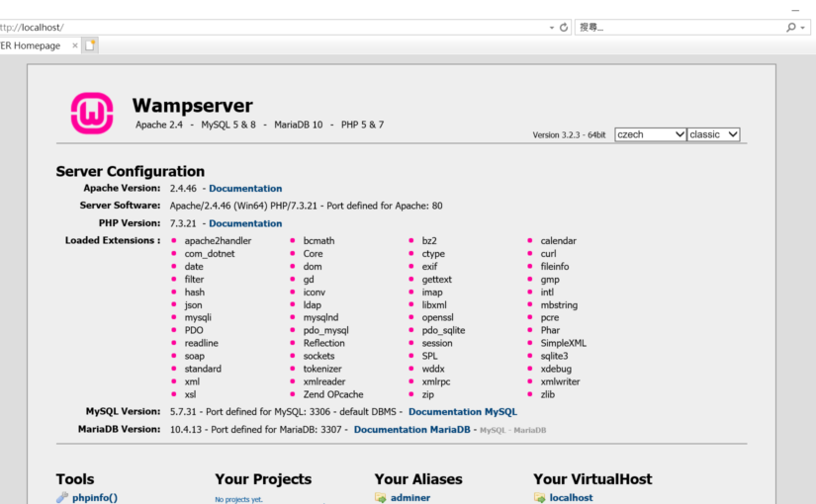Open the localhost VirtualHost link
816x504 pixels.
click(x=571, y=498)
